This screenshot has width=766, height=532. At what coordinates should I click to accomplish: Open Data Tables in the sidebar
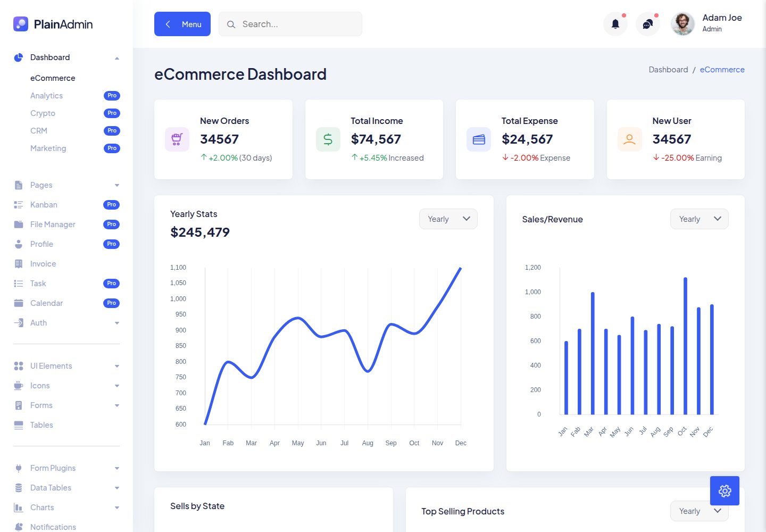click(x=51, y=488)
